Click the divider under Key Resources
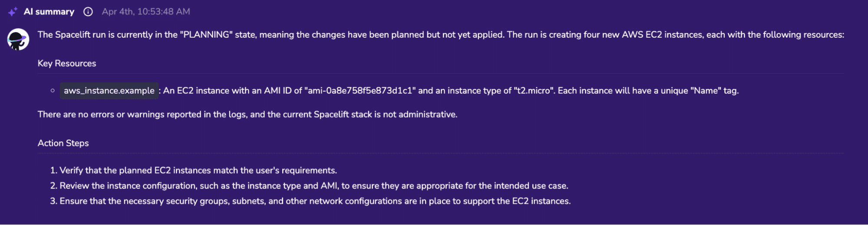This screenshot has width=868, height=225. tap(441, 73)
